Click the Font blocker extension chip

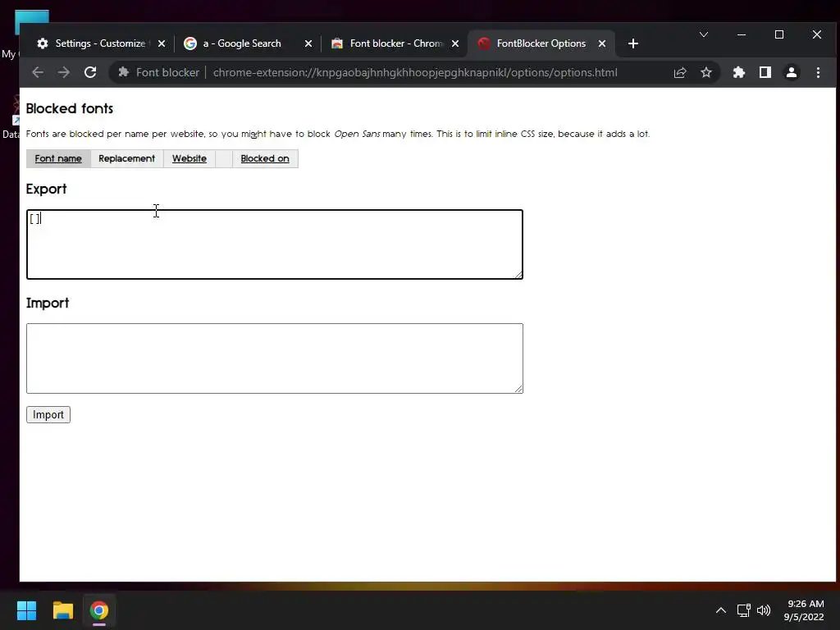click(x=158, y=72)
